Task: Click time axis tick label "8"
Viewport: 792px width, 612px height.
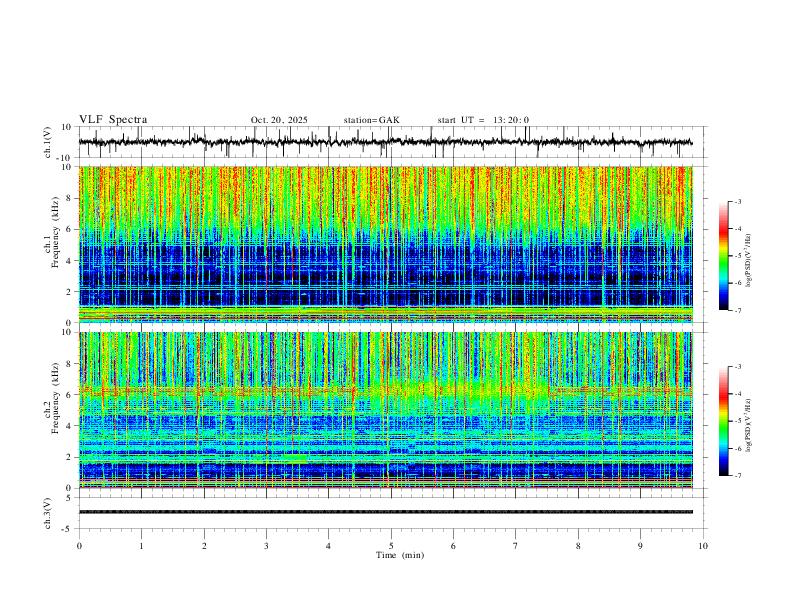Action: (x=578, y=546)
